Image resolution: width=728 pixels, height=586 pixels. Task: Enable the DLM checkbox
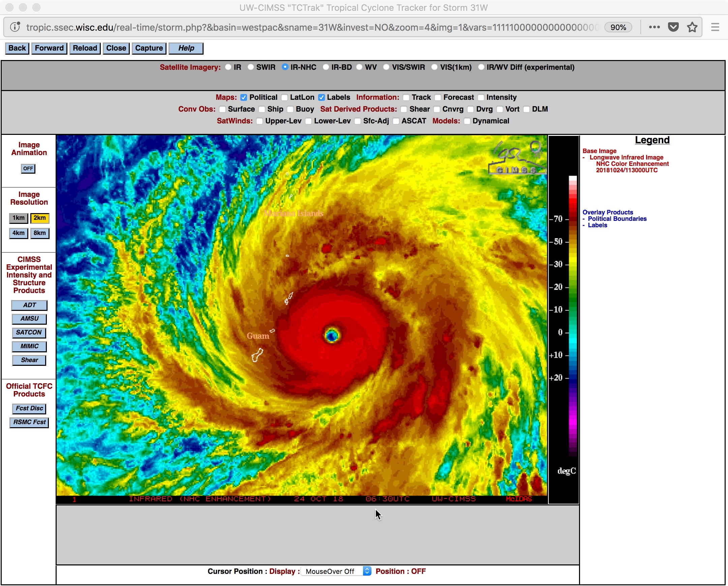coord(526,109)
